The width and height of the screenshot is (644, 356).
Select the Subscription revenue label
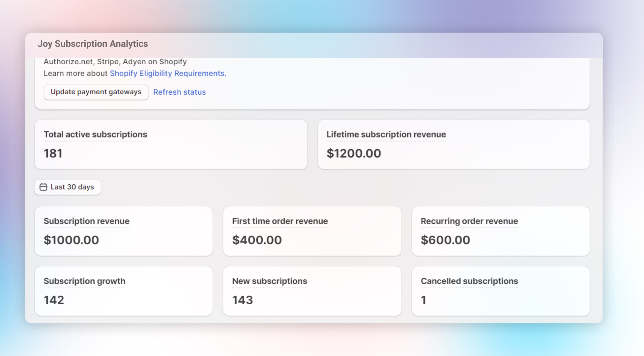(87, 221)
